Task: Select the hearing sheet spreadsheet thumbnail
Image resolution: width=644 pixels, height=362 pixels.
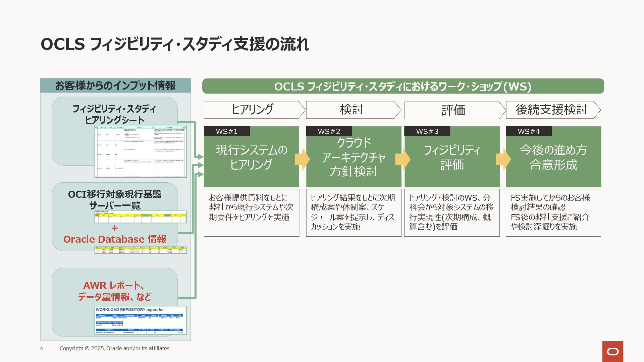Action: pos(141,151)
